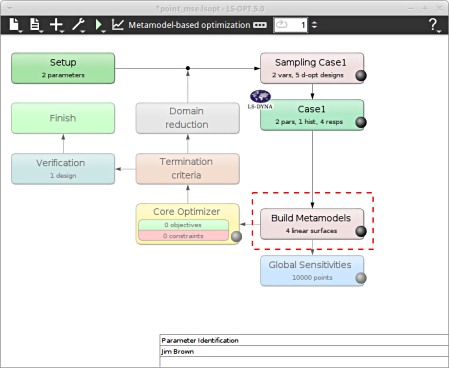Viewport: 449px width, 368px height.
Task: Open the Build Metamodels box
Action: point(312,224)
